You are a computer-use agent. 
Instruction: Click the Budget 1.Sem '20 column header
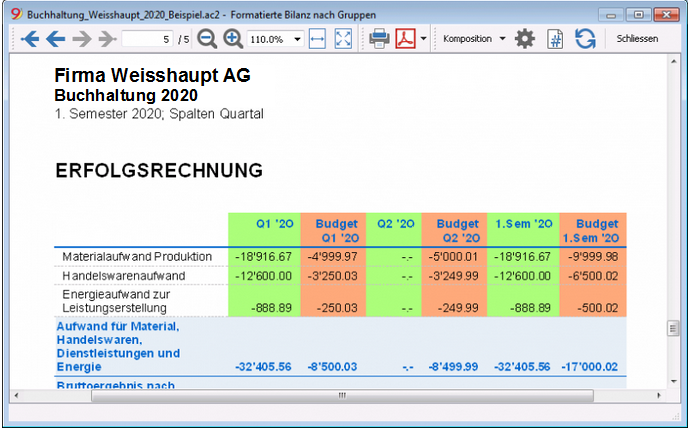(x=591, y=231)
